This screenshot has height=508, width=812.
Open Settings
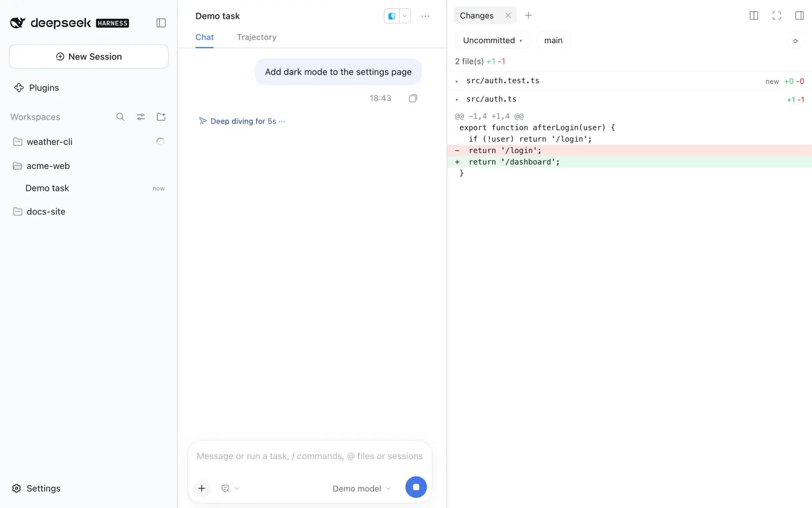[x=36, y=488]
